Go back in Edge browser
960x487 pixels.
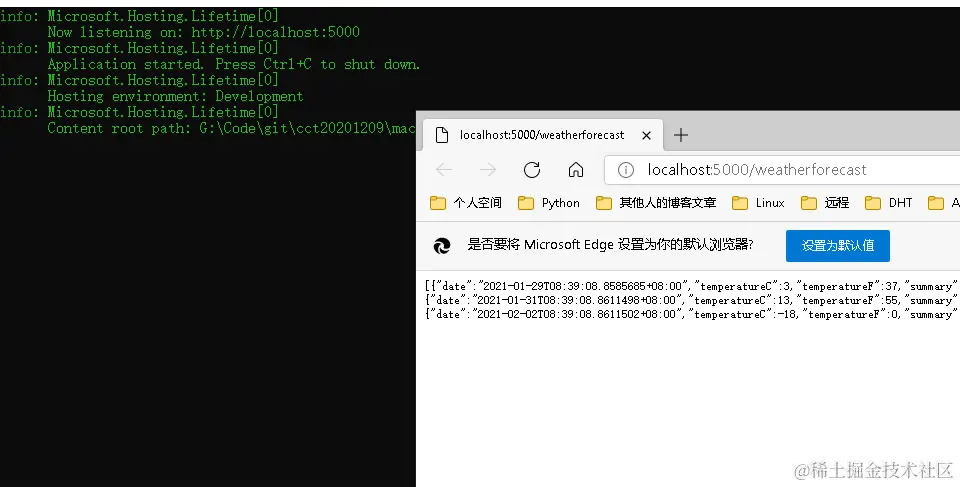[444, 170]
